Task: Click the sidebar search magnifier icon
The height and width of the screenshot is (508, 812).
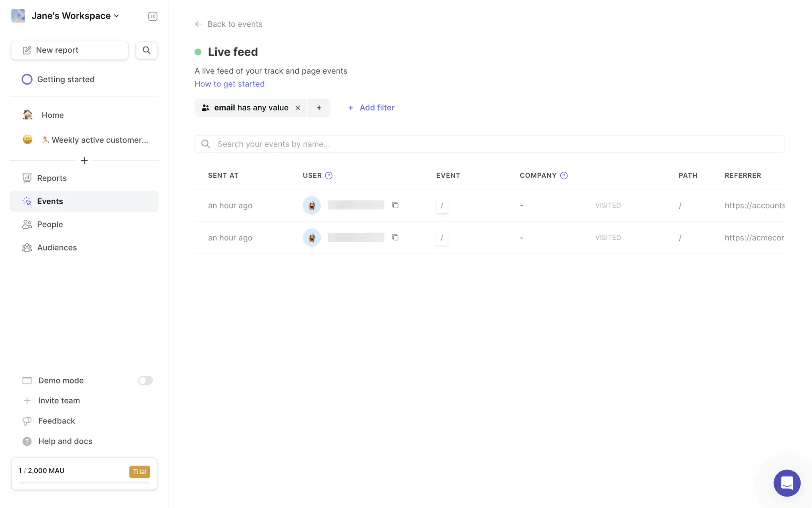Action: (x=146, y=50)
